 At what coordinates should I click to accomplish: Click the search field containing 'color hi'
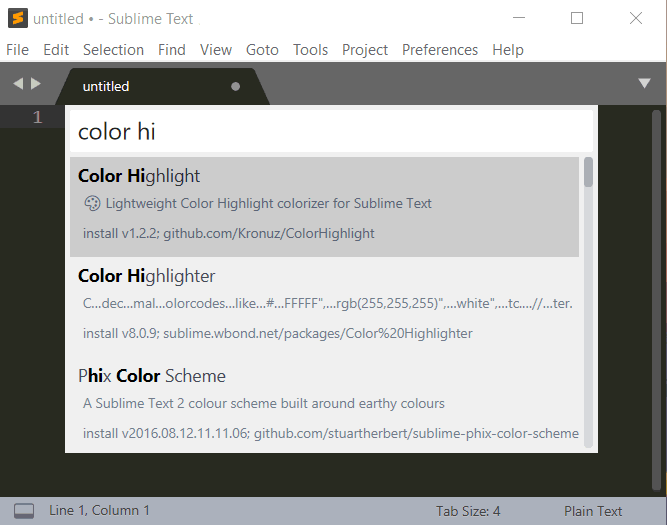[x=330, y=132]
